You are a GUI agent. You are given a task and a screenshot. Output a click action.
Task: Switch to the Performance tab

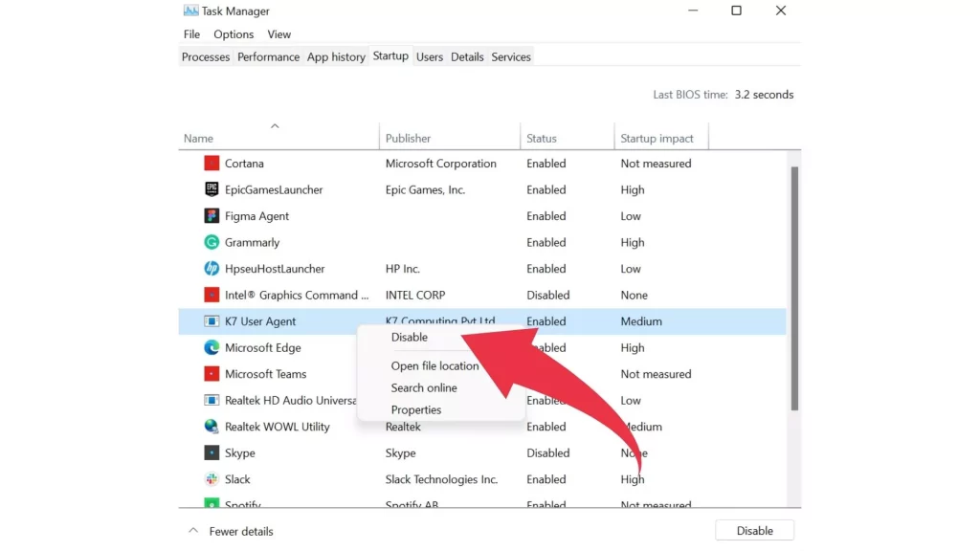[268, 56]
